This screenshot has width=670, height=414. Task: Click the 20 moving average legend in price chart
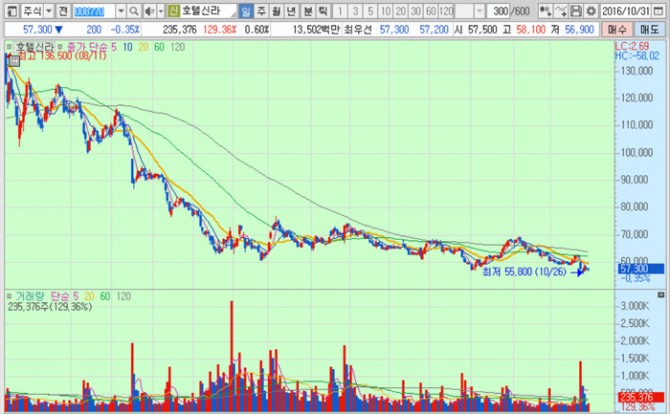(143, 47)
